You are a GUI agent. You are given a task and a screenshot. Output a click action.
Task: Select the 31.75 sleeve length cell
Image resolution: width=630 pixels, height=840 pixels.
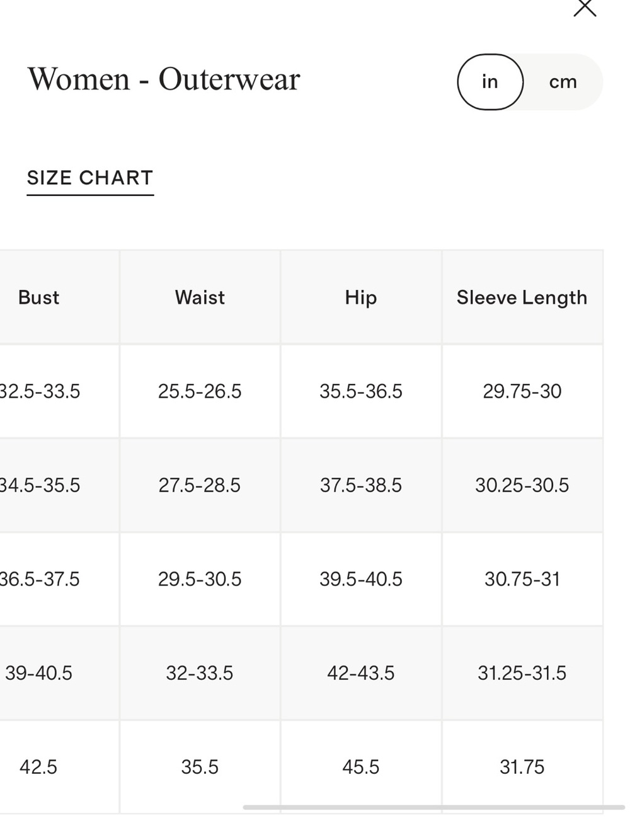tap(522, 767)
